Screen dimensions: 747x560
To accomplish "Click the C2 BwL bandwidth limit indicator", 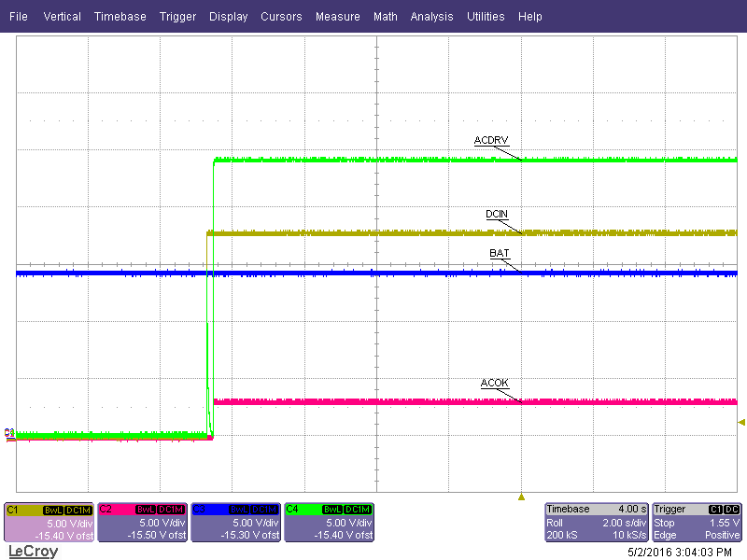I will coord(146,510).
